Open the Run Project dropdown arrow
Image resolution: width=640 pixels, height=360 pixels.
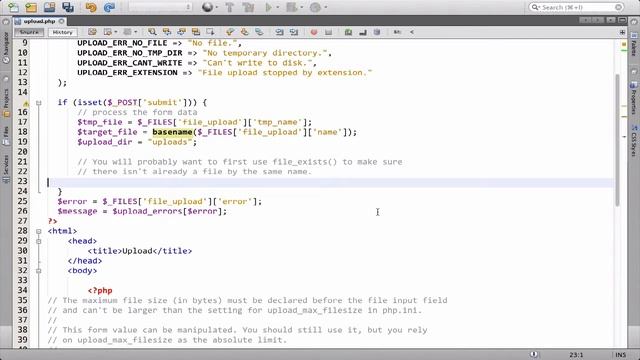278,7
